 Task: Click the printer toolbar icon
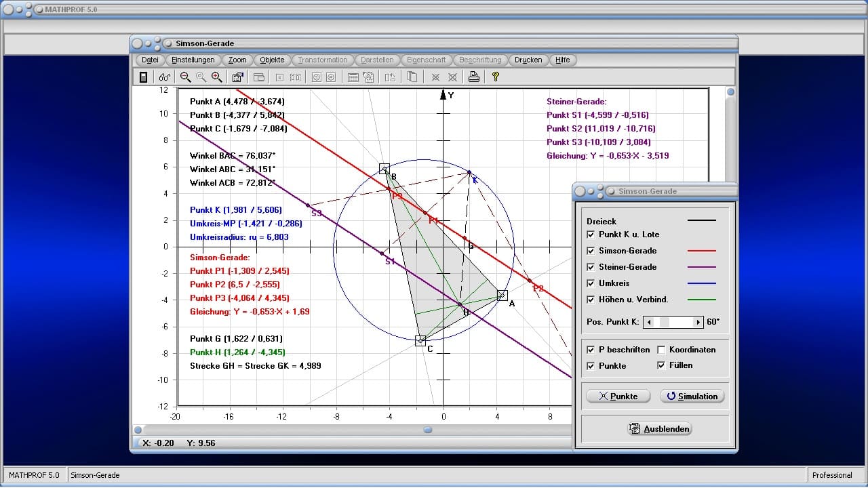click(x=474, y=77)
